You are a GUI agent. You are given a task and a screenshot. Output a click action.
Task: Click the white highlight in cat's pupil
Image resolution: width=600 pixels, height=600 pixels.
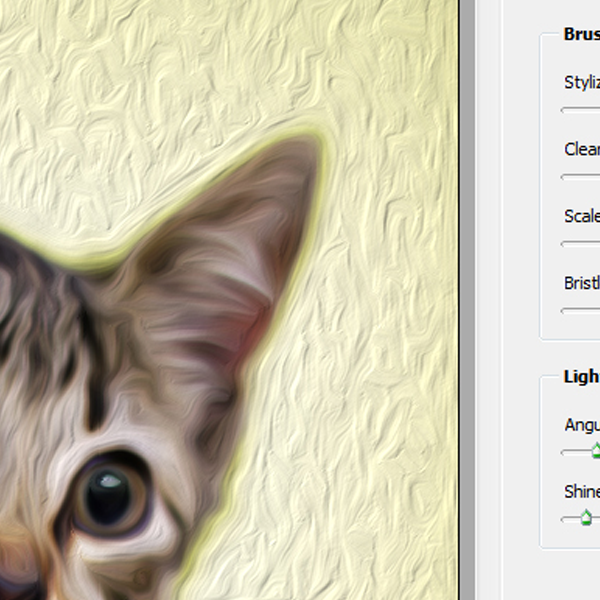pyautogui.click(x=110, y=481)
